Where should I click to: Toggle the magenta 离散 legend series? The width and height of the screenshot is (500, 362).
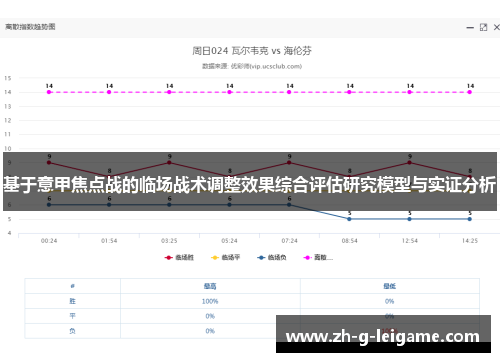point(318,257)
